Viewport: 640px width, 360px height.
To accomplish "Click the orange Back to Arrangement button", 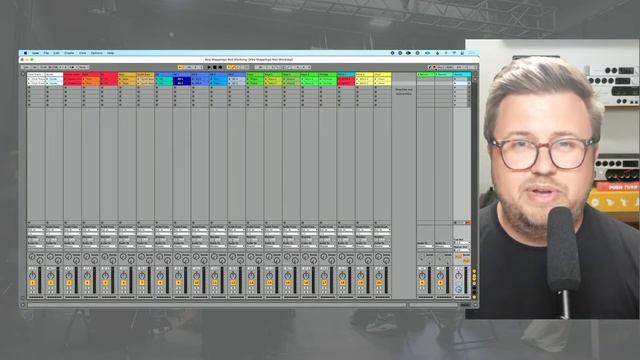I will coord(468,222).
